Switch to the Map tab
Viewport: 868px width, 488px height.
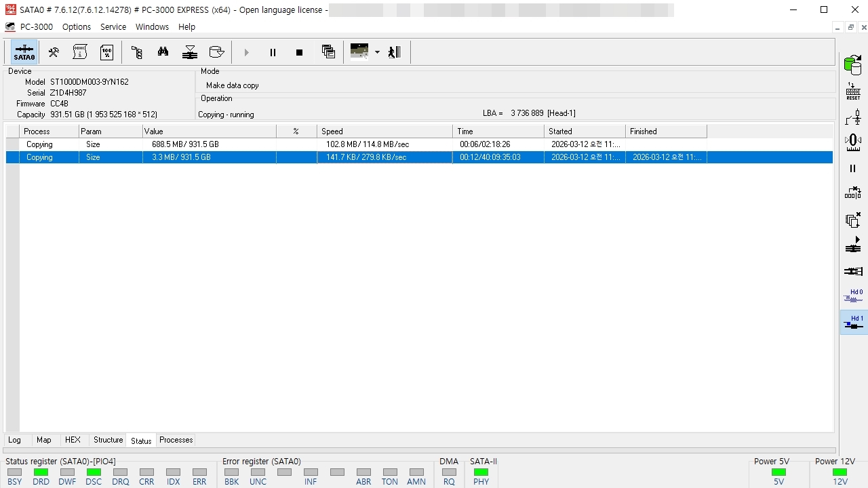[43, 440]
